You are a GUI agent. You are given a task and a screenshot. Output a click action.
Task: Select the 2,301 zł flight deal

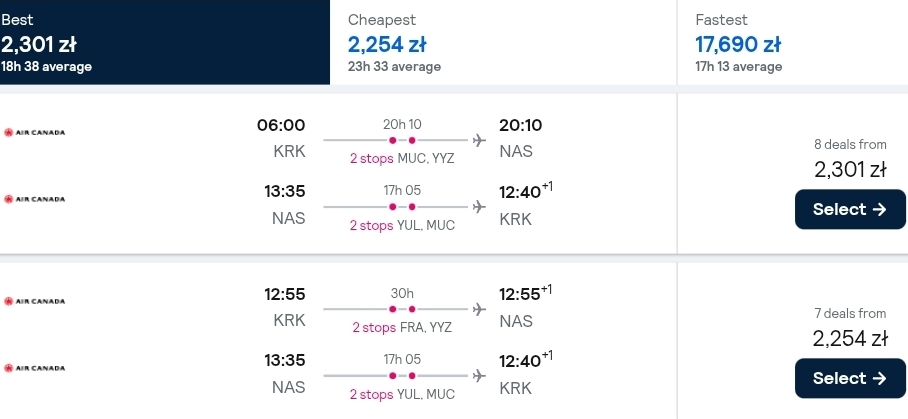pos(850,210)
